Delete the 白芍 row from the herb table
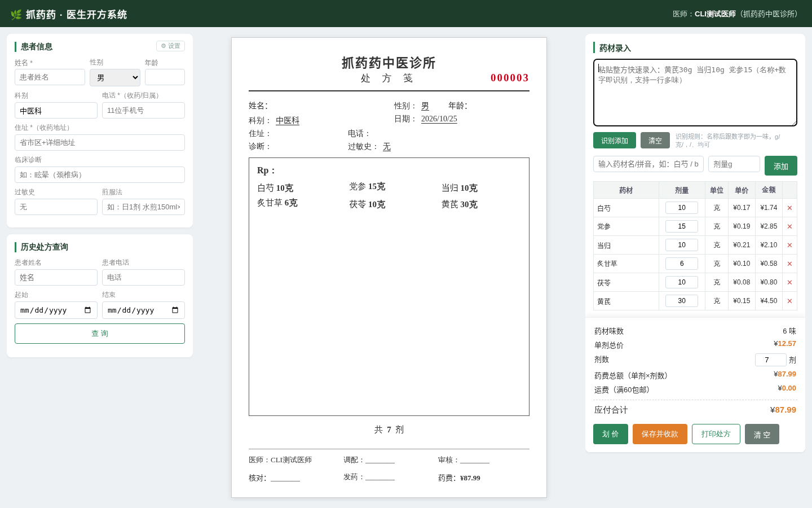The height and width of the screenshot is (508, 812). (x=789, y=208)
